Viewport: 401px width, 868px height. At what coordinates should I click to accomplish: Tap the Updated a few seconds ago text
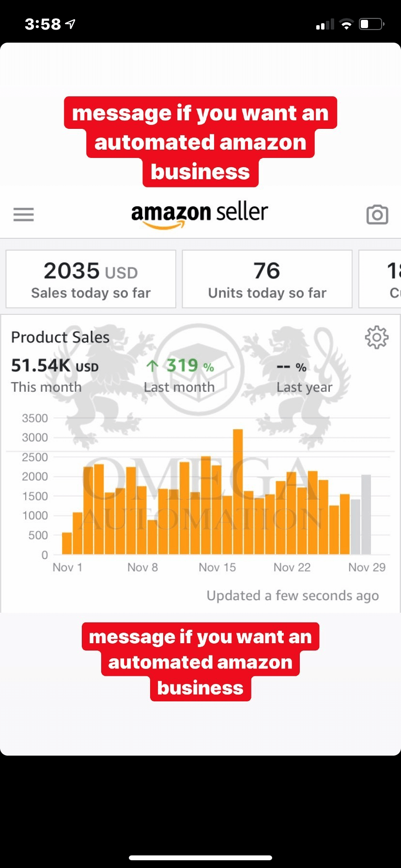(293, 595)
